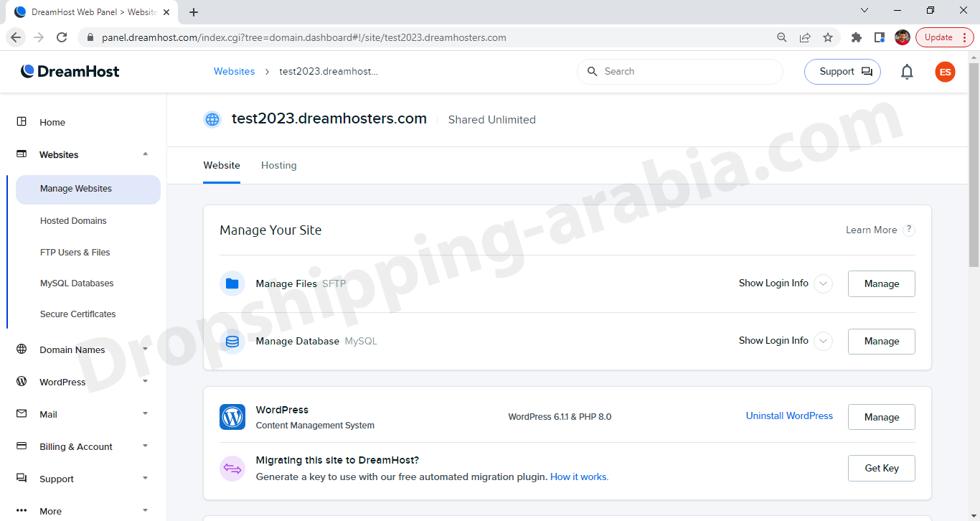Viewport: 980px width, 521px height.
Task: Click the Uninstall WordPress link
Action: click(x=789, y=416)
